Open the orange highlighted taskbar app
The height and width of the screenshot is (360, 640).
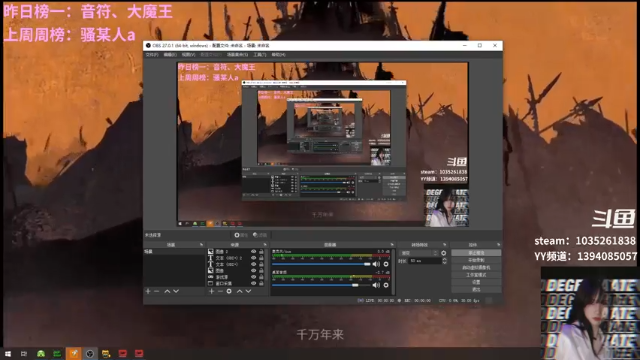point(73,353)
